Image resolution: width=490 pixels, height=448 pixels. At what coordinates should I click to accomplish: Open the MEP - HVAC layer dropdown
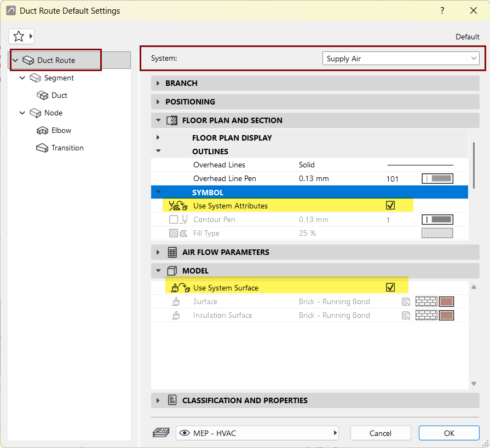coord(257,433)
